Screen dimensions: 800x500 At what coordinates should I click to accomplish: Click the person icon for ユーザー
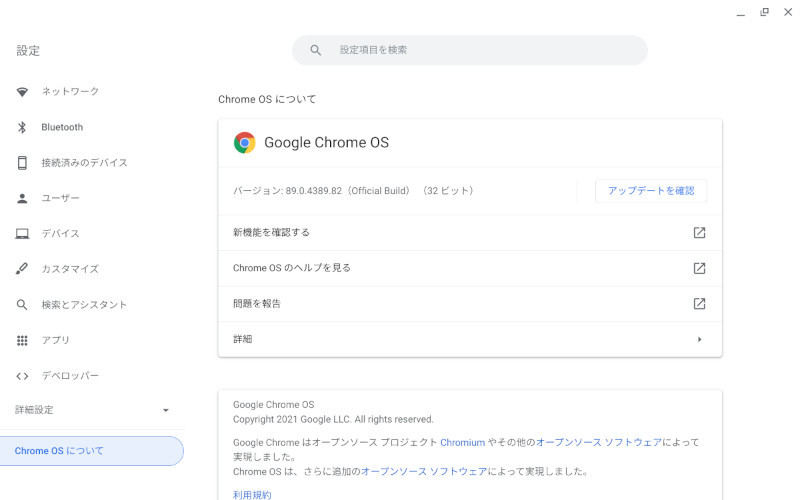(x=22, y=198)
